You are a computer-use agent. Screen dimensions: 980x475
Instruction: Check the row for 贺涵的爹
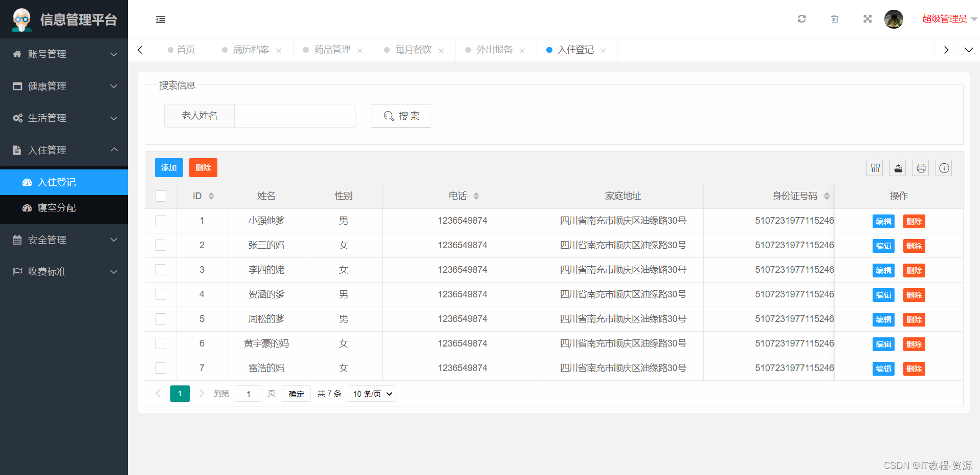pyautogui.click(x=161, y=294)
